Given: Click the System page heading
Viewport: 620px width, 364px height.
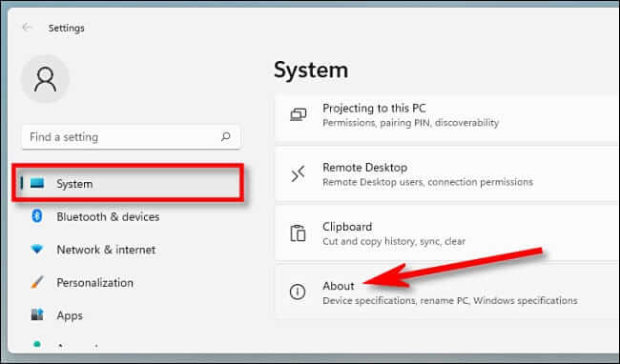Looking at the screenshot, I should click(x=311, y=71).
